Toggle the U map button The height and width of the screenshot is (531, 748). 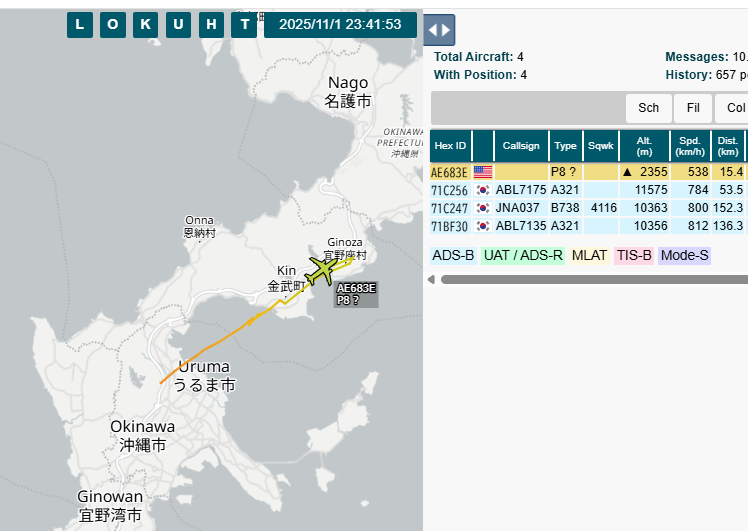tap(178, 24)
